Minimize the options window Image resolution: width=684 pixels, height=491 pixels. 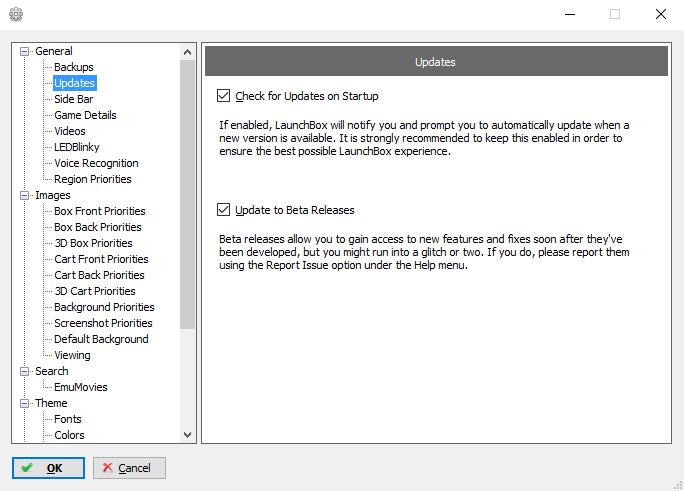(x=570, y=14)
